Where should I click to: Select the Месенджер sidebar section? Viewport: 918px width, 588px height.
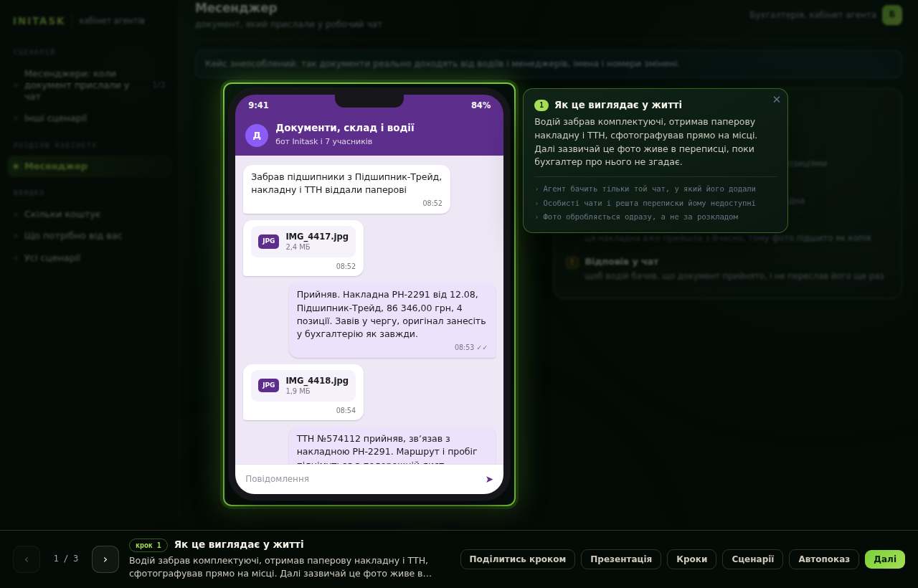[x=90, y=166]
